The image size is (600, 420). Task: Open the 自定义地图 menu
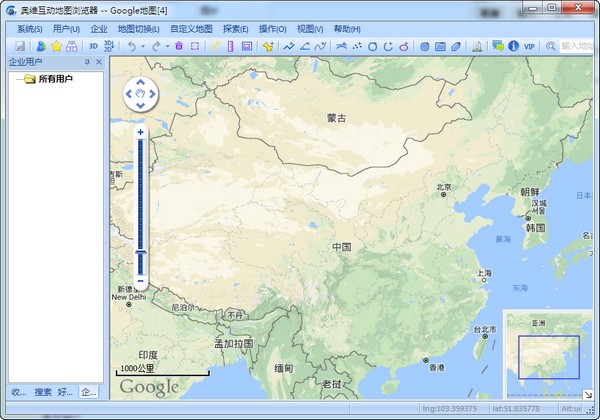(x=190, y=29)
